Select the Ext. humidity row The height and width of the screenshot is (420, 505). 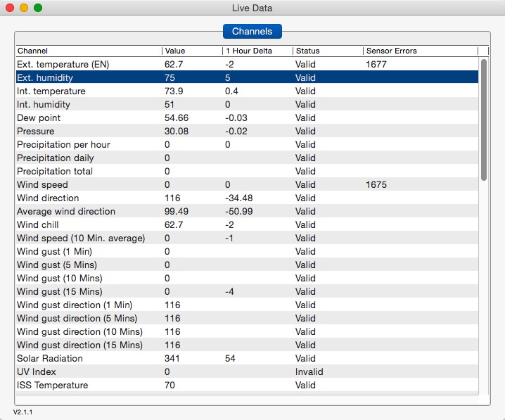pyautogui.click(x=247, y=77)
